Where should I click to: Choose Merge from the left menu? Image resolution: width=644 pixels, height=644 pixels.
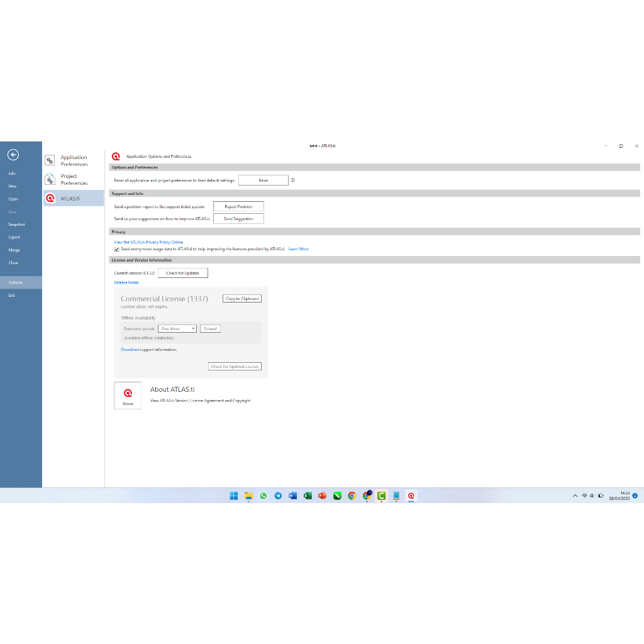(x=14, y=250)
